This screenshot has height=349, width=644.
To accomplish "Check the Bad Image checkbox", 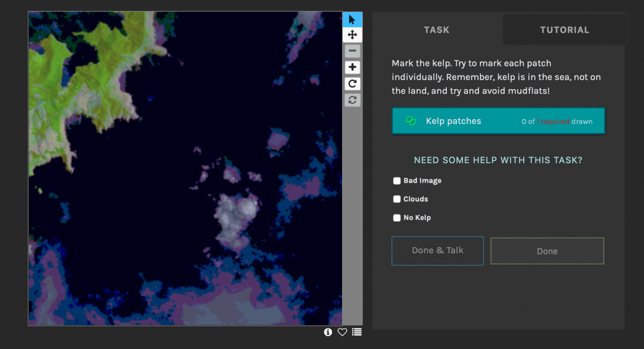I will tap(397, 181).
